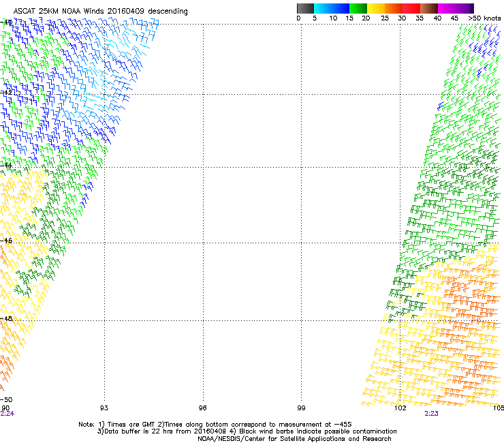Screen dimensions: 504x443
Task: Click the '>50 knots' legend label
Action: pyautogui.click(x=484, y=18)
